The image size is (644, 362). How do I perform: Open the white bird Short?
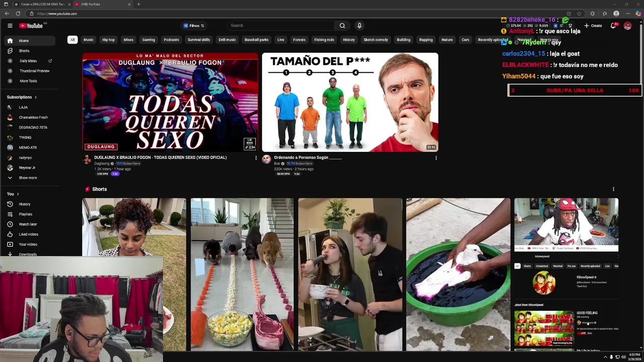click(x=458, y=275)
